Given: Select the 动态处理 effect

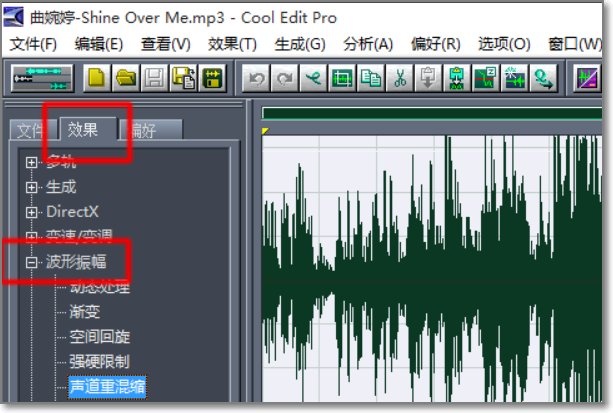Looking at the screenshot, I should tap(100, 287).
